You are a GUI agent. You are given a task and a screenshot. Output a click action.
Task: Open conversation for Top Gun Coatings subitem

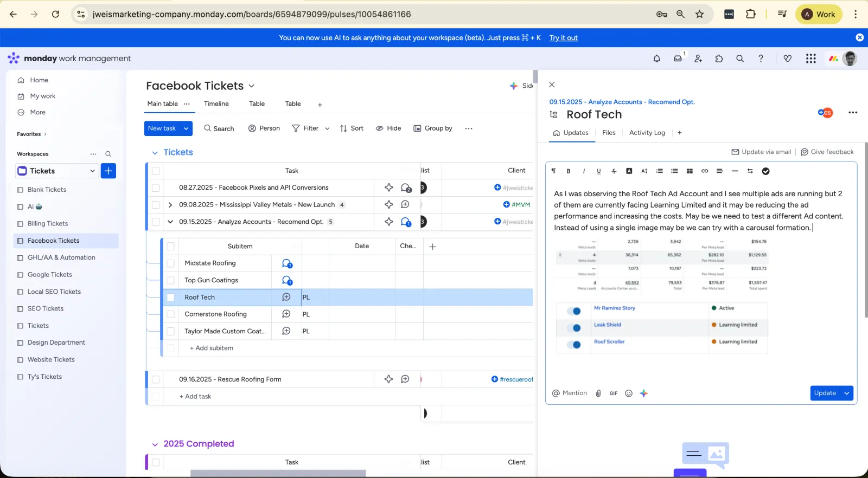287,281
